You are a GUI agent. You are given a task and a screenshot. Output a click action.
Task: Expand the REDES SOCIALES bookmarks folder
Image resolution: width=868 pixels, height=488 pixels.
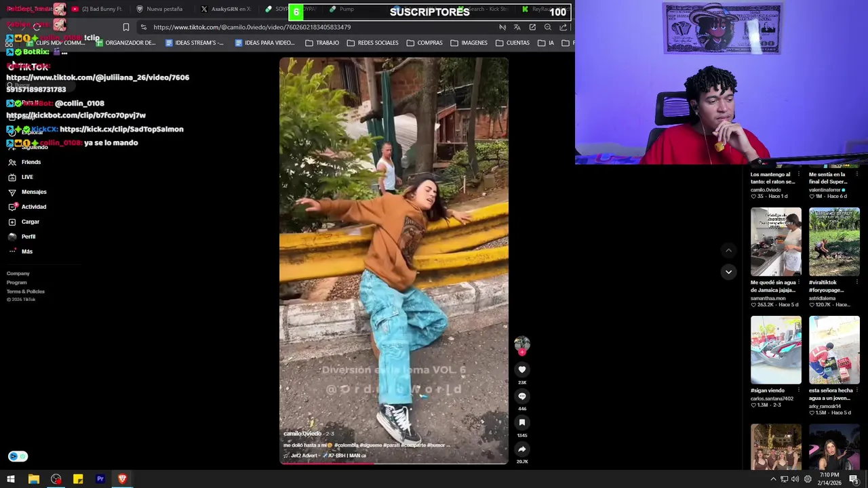[373, 43]
